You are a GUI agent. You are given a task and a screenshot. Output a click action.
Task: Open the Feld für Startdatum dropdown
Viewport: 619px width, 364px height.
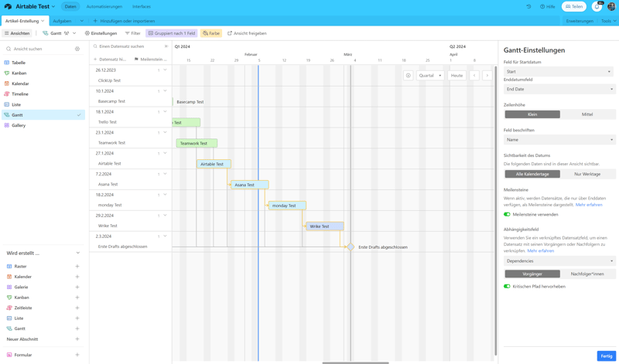click(559, 71)
